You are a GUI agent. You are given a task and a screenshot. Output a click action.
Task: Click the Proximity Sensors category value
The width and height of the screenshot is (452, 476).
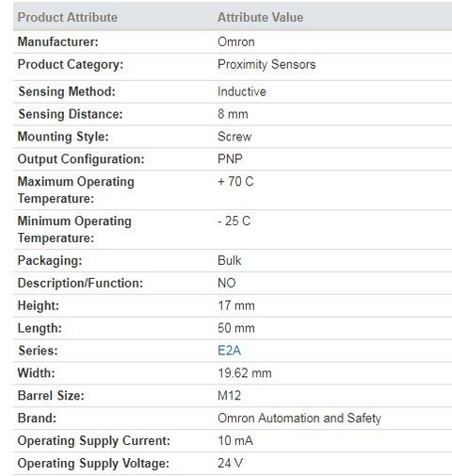[266, 64]
